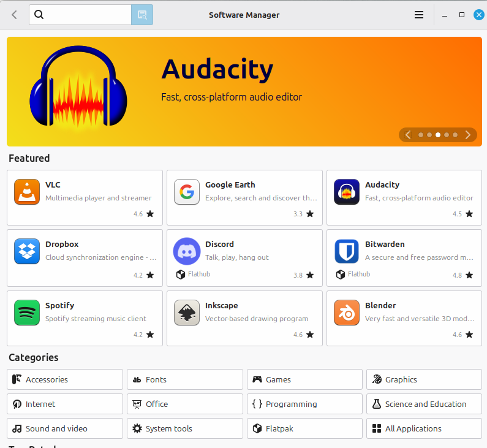Show next banner slide
This screenshot has height=448, width=487.
click(468, 135)
